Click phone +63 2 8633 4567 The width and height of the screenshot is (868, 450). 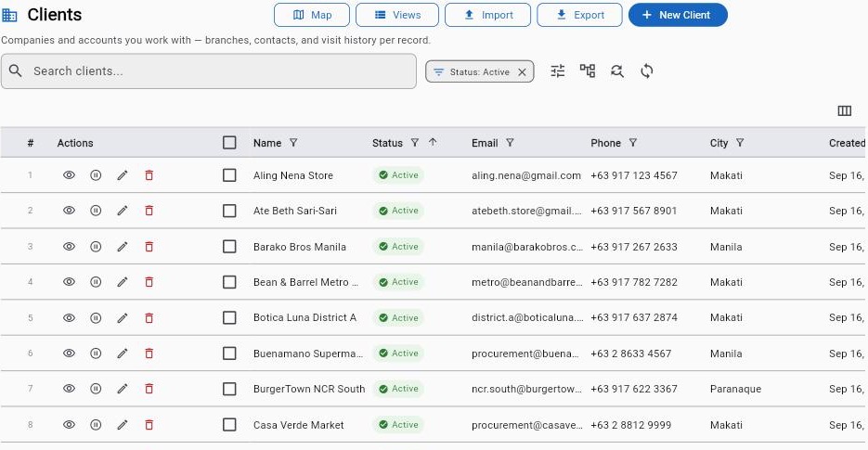(x=630, y=354)
